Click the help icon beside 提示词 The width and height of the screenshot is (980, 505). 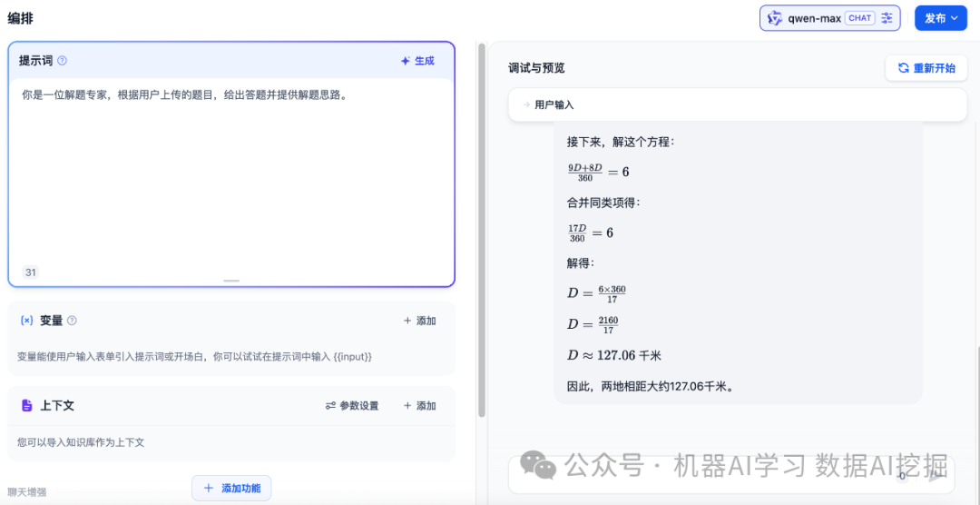(63, 61)
